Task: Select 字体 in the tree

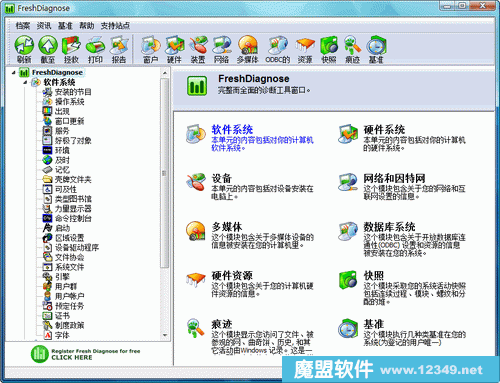Action: (x=62, y=335)
